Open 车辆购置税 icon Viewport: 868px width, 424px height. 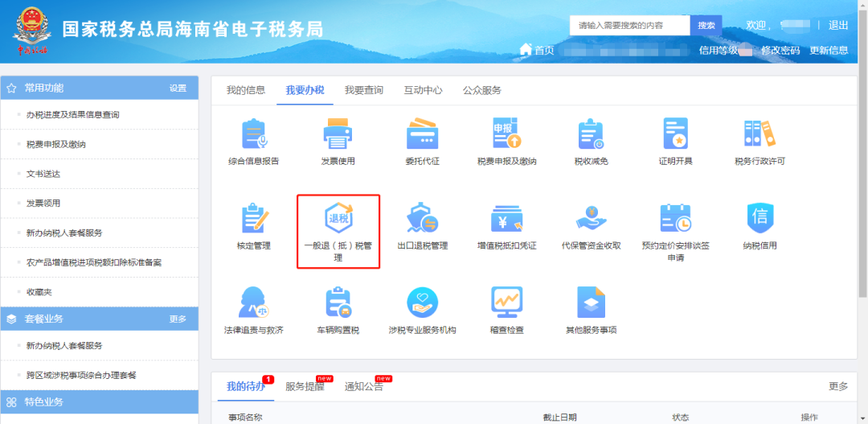338,303
